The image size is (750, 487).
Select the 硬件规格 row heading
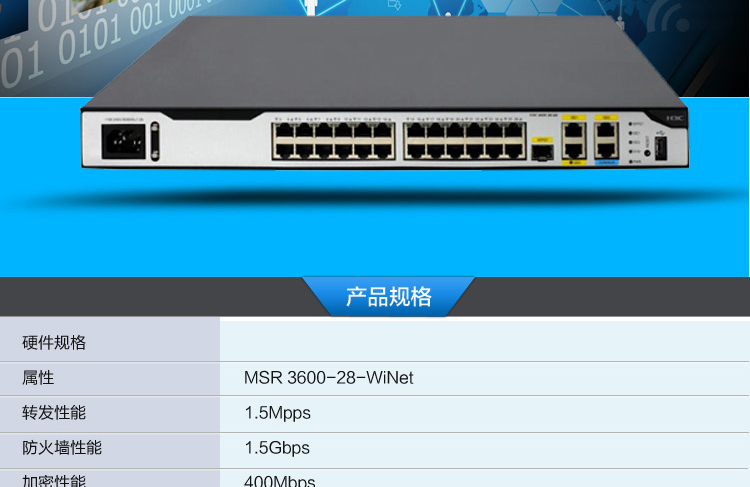54,343
